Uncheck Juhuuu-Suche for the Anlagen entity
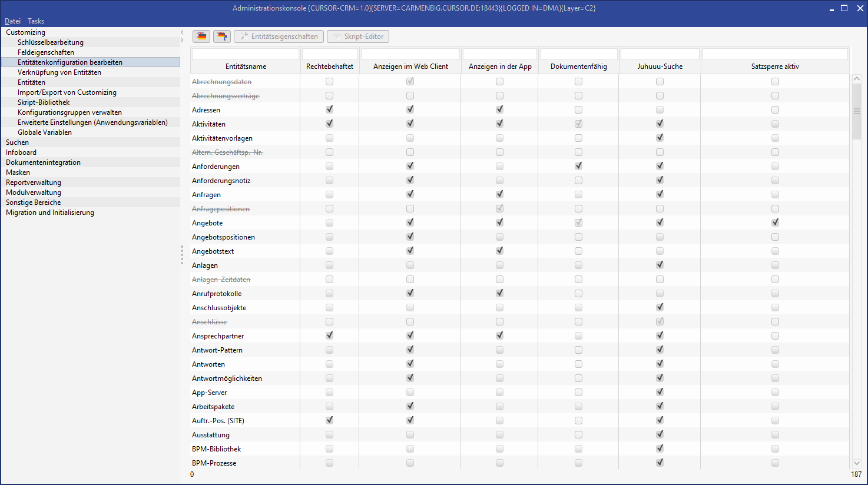868x485 pixels. click(660, 265)
